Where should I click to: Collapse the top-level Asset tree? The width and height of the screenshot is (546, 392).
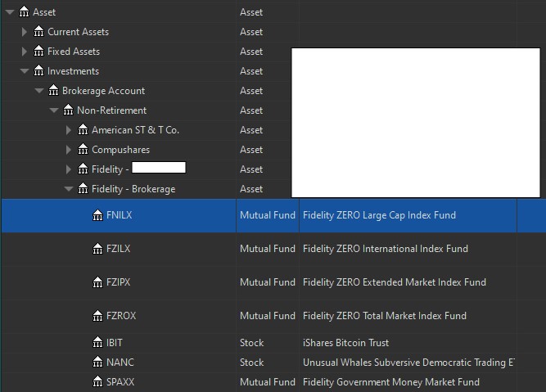coord(9,12)
